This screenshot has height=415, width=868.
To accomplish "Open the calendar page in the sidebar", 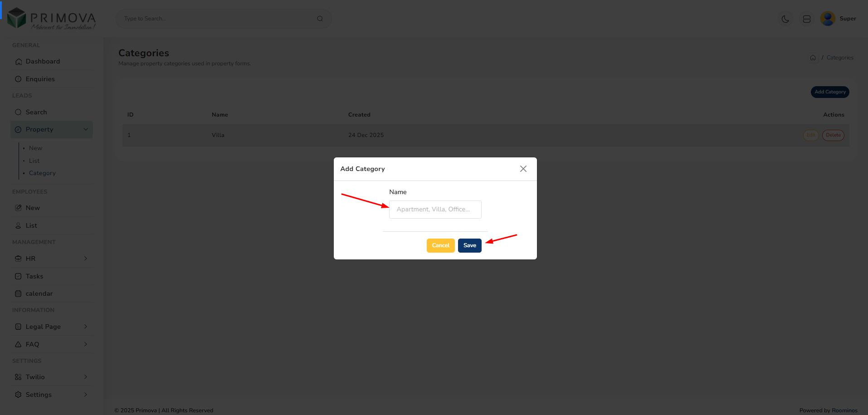I will [39, 294].
